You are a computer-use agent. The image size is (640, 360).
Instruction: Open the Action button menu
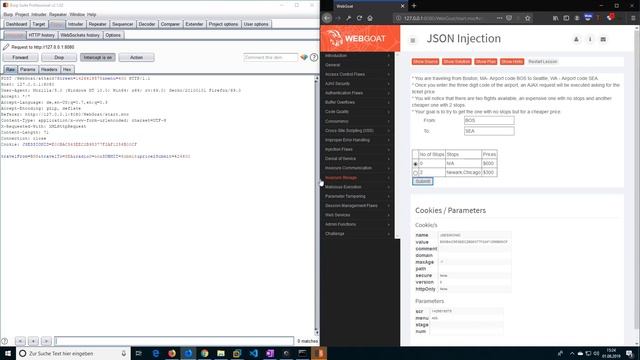[136, 58]
